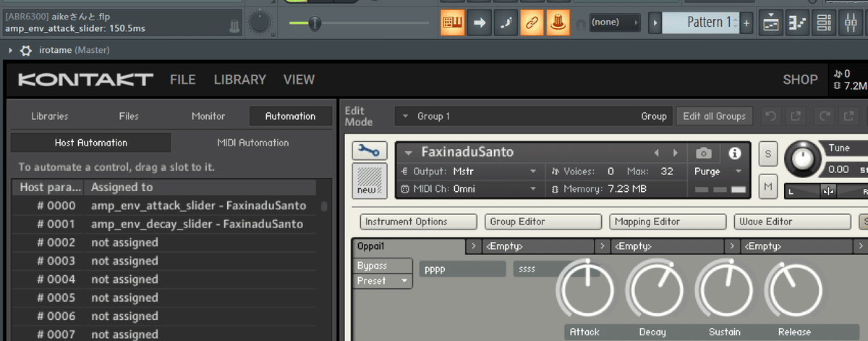Viewport: 868px width, 341px height.
Task: Open plugin settings gear beside irotame
Action: (x=26, y=51)
